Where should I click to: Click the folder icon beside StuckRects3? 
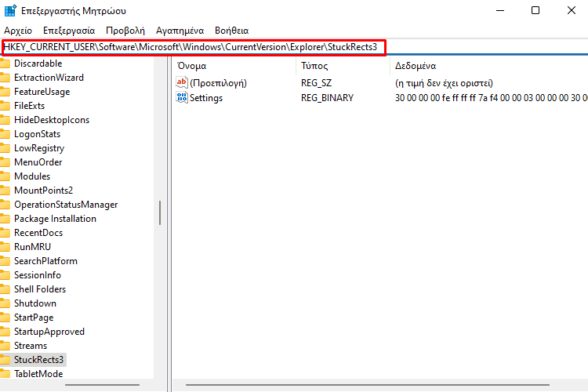coord(5,360)
